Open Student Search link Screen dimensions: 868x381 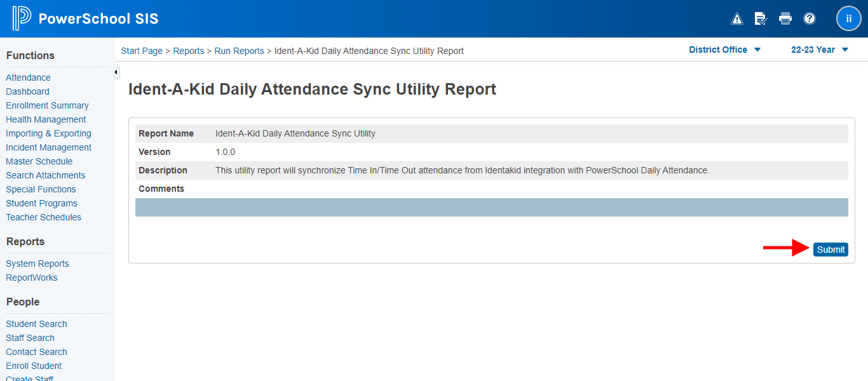pos(36,324)
